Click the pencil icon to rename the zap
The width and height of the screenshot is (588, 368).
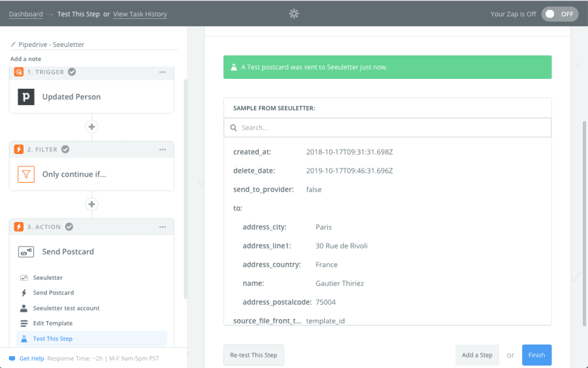click(13, 44)
